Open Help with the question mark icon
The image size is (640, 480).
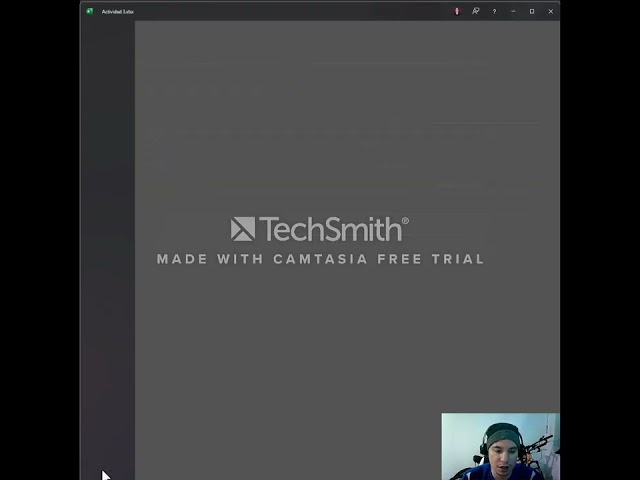tap(494, 11)
